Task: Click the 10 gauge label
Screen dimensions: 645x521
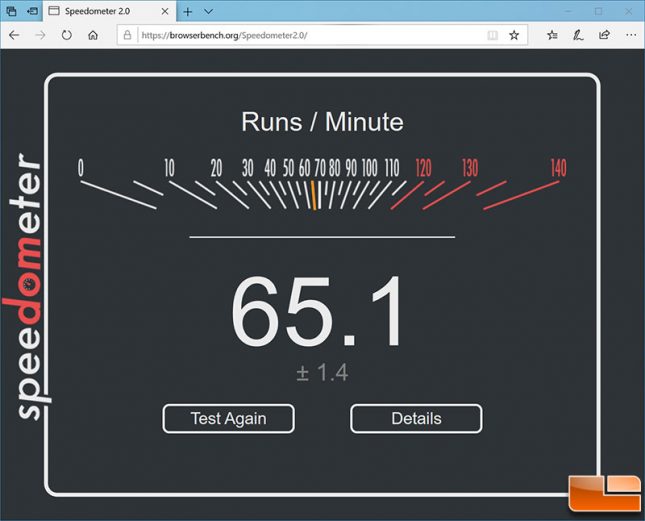Action: [169, 168]
